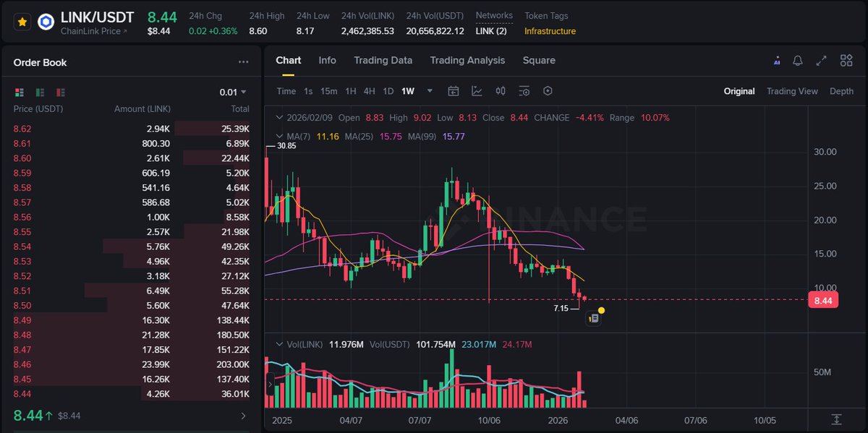This screenshot has height=433, width=868.
Task: Click the hexagon chart settings icon
Action: point(548,91)
